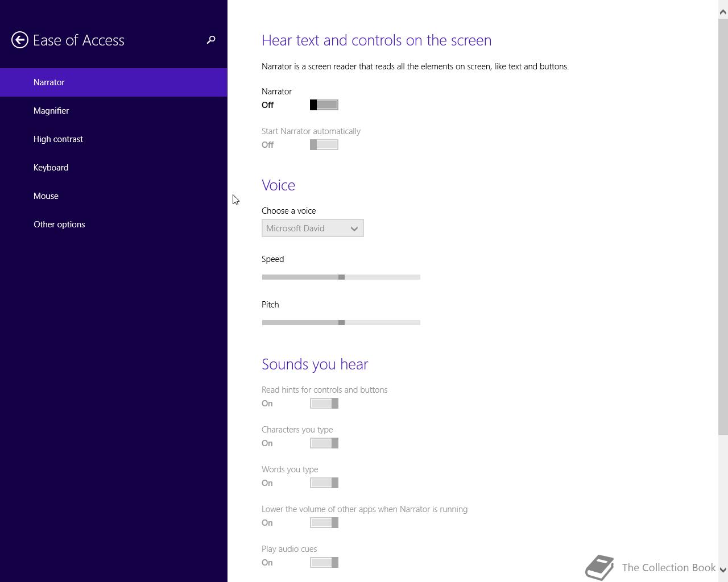The height and width of the screenshot is (582, 728).
Task: Switch to Mouse settings
Action: tap(114, 196)
